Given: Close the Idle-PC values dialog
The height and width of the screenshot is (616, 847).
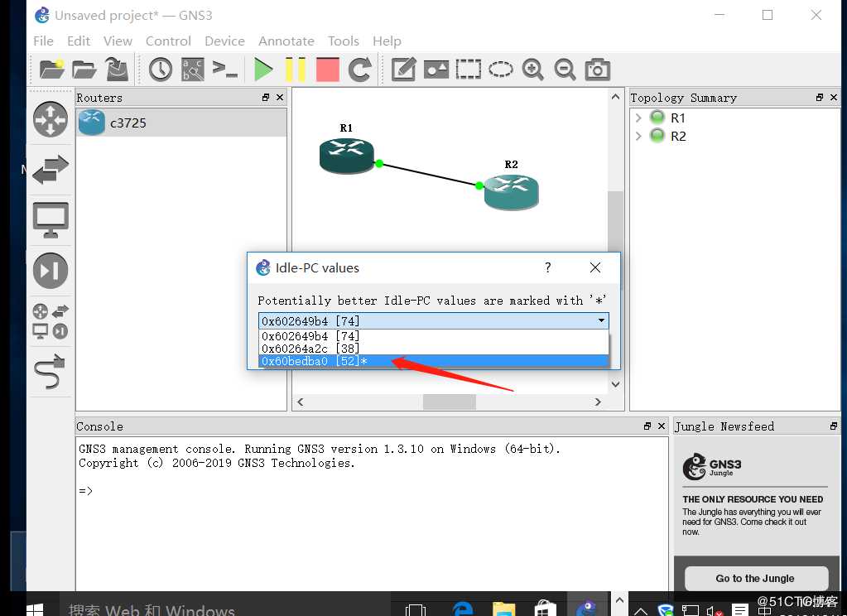Looking at the screenshot, I should [x=595, y=267].
